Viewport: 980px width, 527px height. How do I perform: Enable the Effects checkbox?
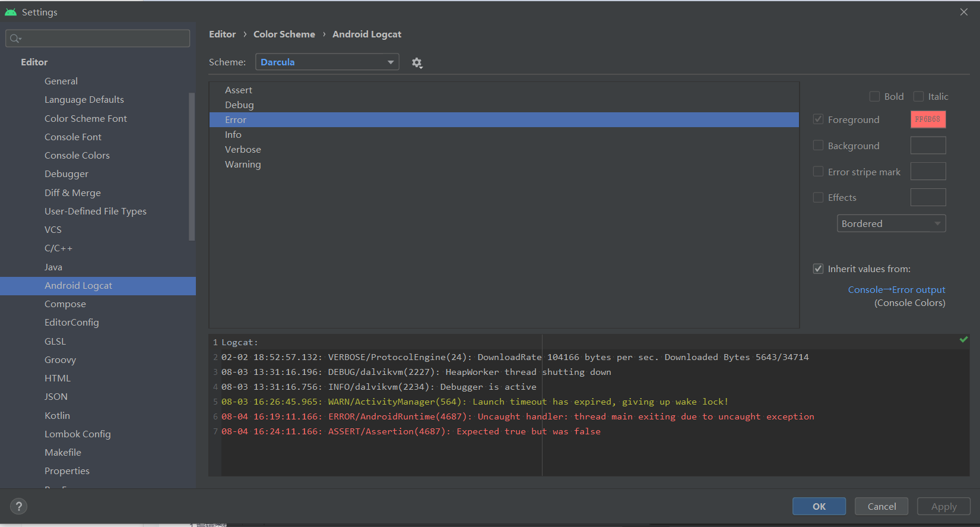pyautogui.click(x=818, y=197)
